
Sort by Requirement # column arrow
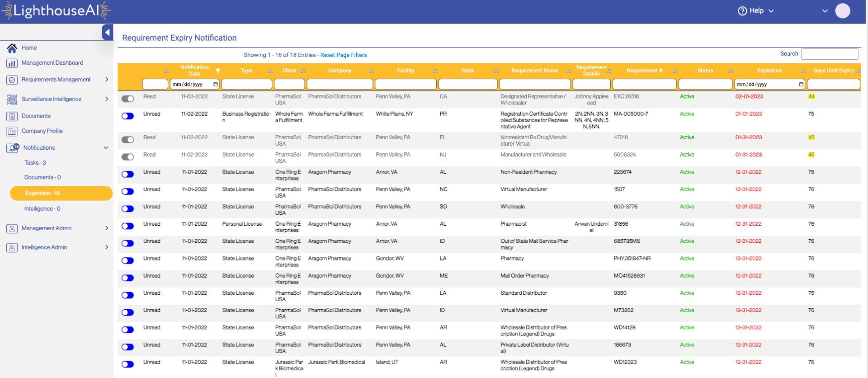[x=675, y=71]
